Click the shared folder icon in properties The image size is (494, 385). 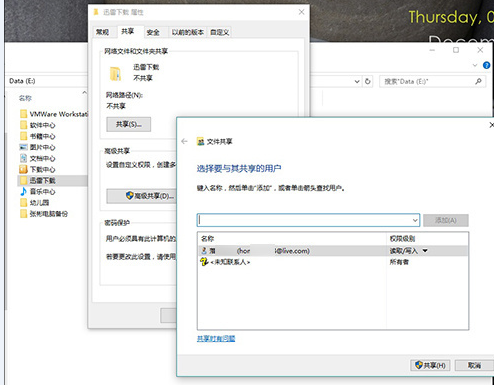click(115, 73)
